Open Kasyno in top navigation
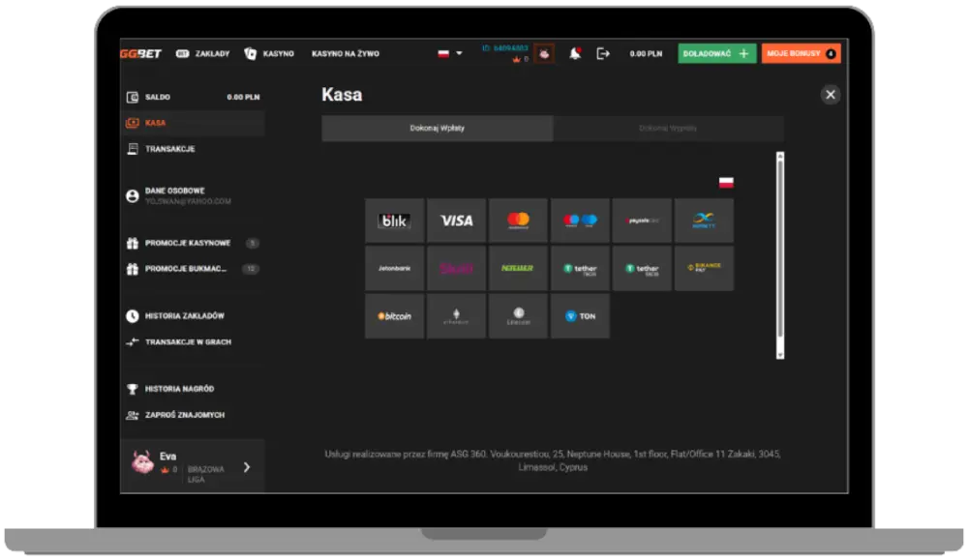This screenshot has width=968, height=560. 269,53
